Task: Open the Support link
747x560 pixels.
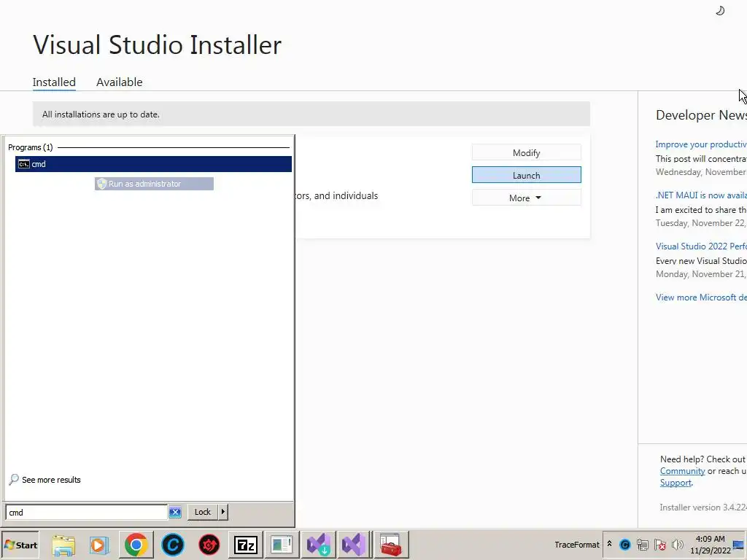Action: coord(676,483)
